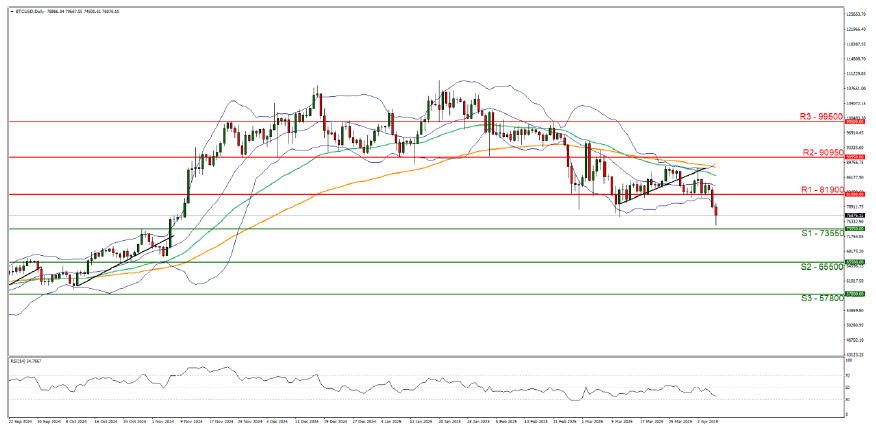Screen dimensions: 876x425
Task: Click the first date label on time axis
Action: 18,420
